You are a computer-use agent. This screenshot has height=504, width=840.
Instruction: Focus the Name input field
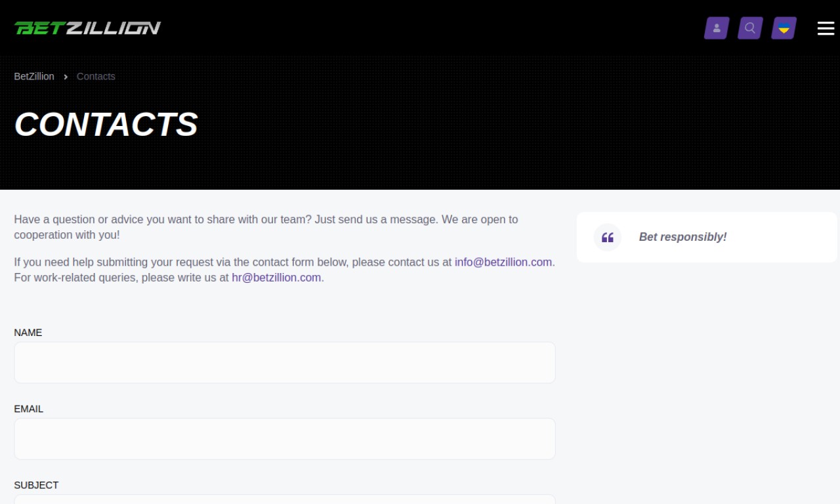point(285,362)
